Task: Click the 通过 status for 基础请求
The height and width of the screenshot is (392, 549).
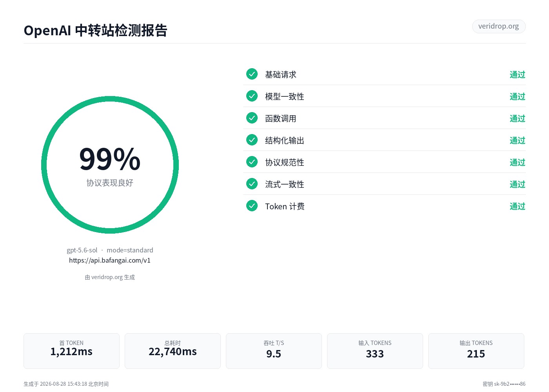Action: [x=517, y=74]
